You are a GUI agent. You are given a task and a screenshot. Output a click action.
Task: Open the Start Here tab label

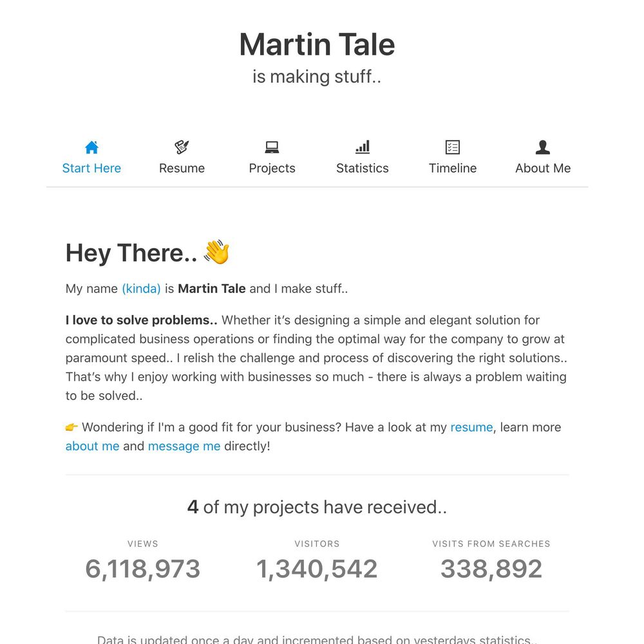coord(91,168)
